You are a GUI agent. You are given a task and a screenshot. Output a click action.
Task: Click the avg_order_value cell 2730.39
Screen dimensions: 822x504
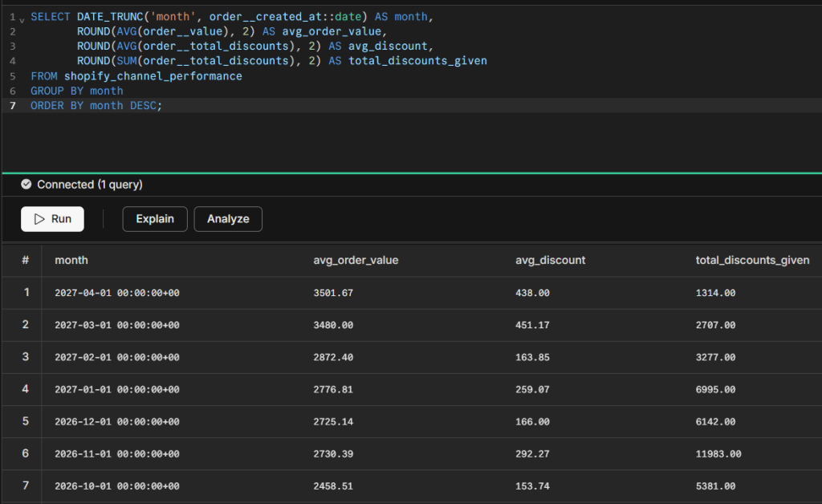[x=333, y=454]
